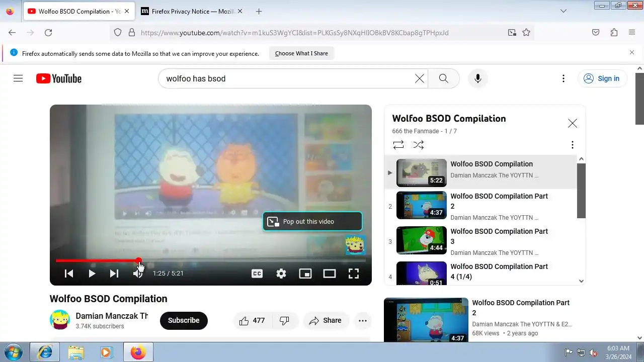Open Save to Pocket

(596, 32)
